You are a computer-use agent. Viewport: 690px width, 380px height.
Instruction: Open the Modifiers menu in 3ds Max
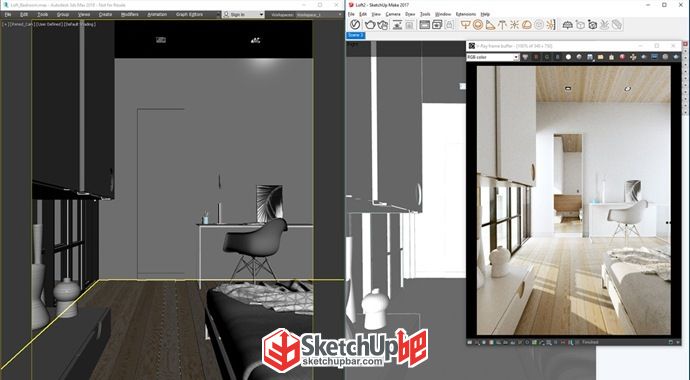tap(129, 15)
